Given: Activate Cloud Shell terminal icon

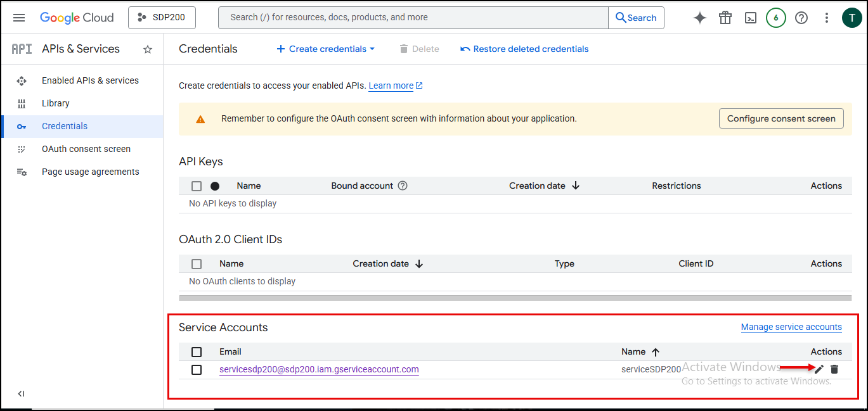Looking at the screenshot, I should [751, 18].
